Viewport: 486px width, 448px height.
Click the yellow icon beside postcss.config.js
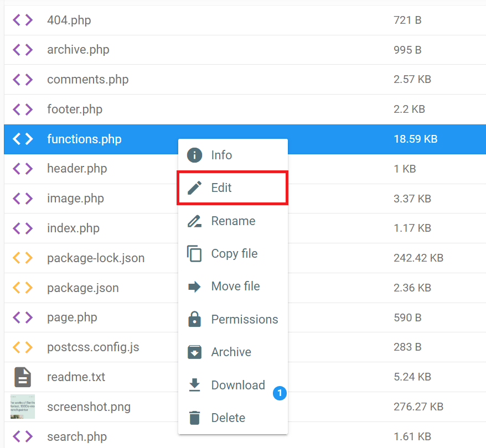tap(22, 347)
